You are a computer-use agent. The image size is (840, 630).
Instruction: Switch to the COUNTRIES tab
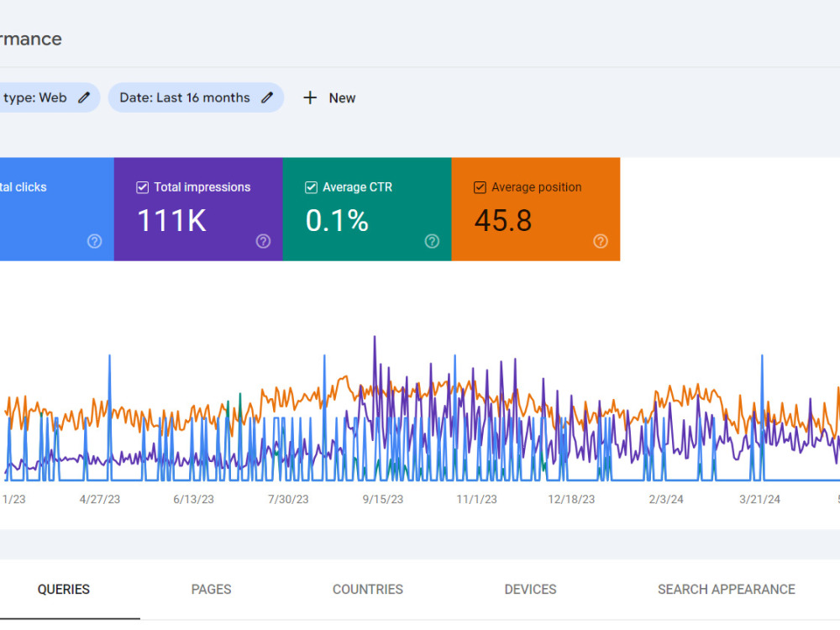368,590
